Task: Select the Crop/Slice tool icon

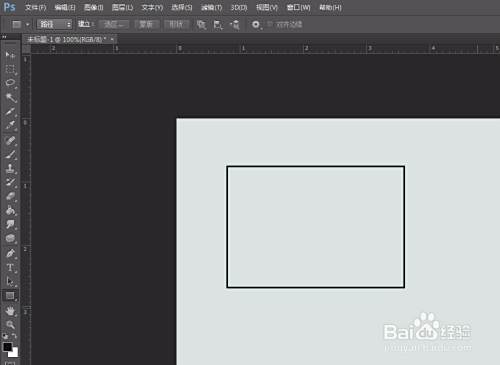Action: click(x=10, y=111)
